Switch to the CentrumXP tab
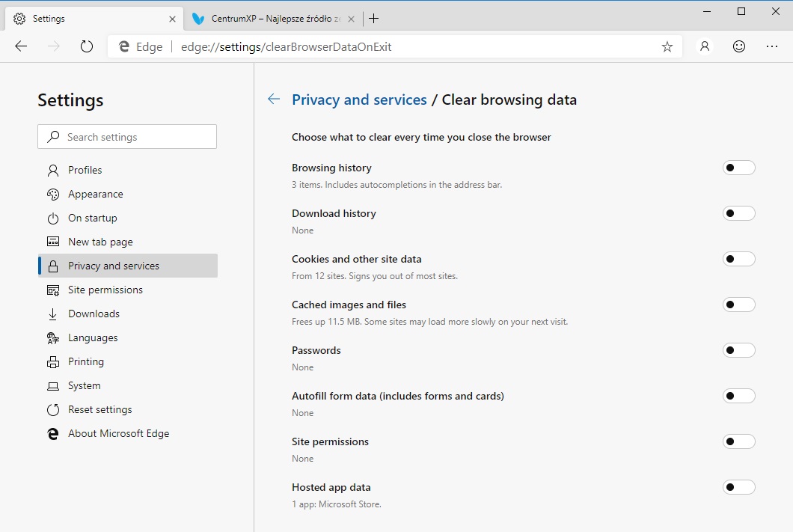Viewport: 793px width, 532px height. pos(274,19)
